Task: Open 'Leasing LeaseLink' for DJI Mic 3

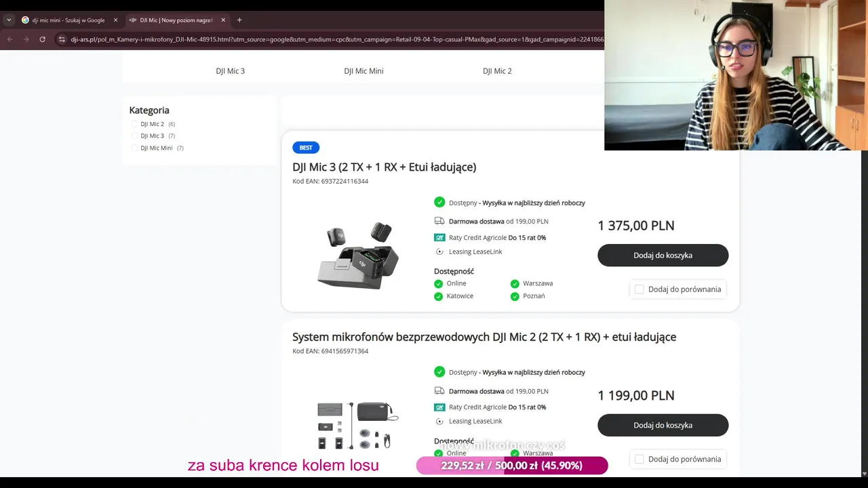Action: [x=475, y=252]
